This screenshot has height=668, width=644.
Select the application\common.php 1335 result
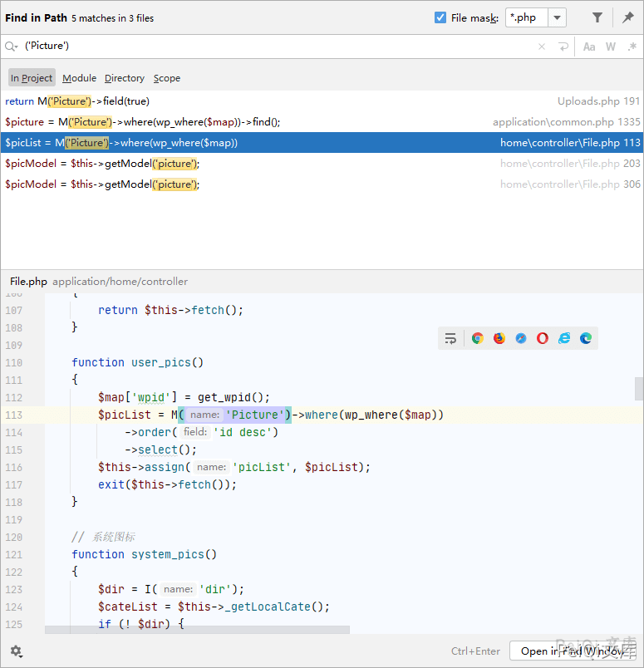coord(322,122)
